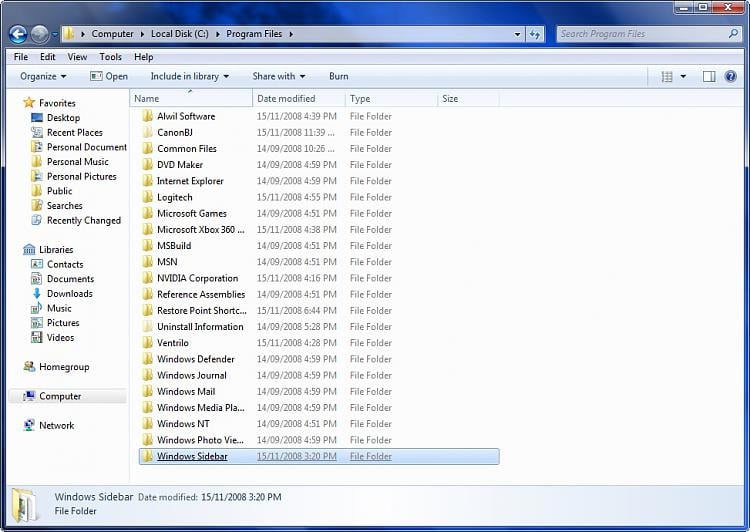
Task: Click the Contacts library icon
Action: (x=37, y=264)
